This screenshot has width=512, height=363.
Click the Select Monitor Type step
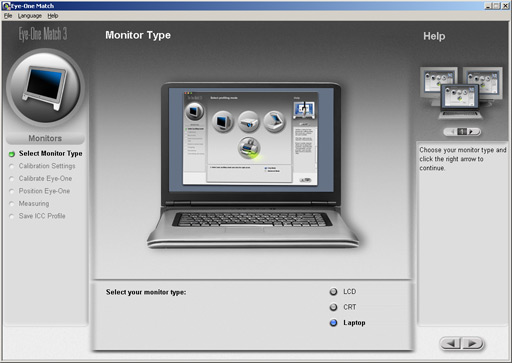(50, 153)
